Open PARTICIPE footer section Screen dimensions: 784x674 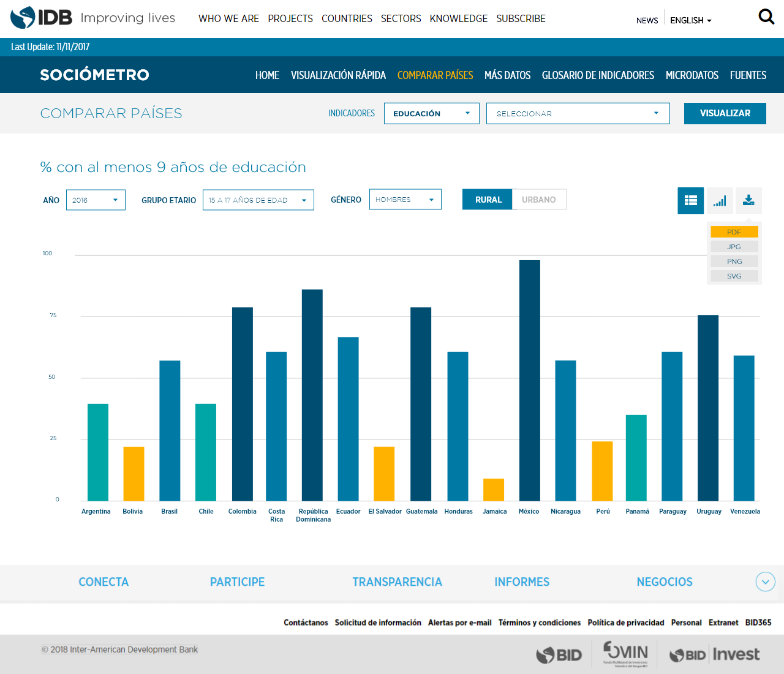coord(237,582)
